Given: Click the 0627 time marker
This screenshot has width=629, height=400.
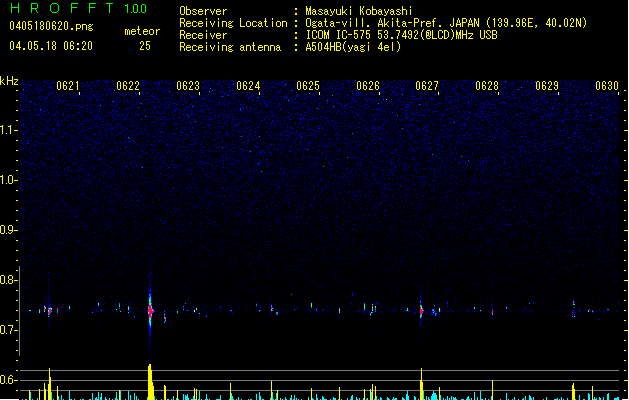Looking at the screenshot, I should click(427, 86).
